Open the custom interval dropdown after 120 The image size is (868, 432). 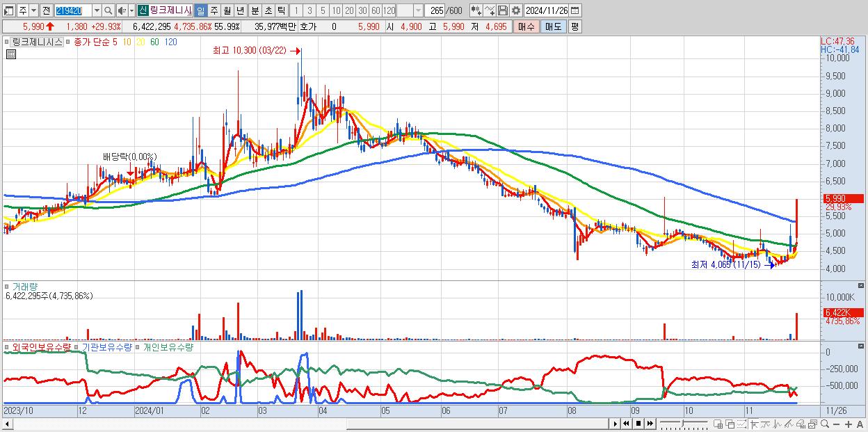tap(418, 10)
